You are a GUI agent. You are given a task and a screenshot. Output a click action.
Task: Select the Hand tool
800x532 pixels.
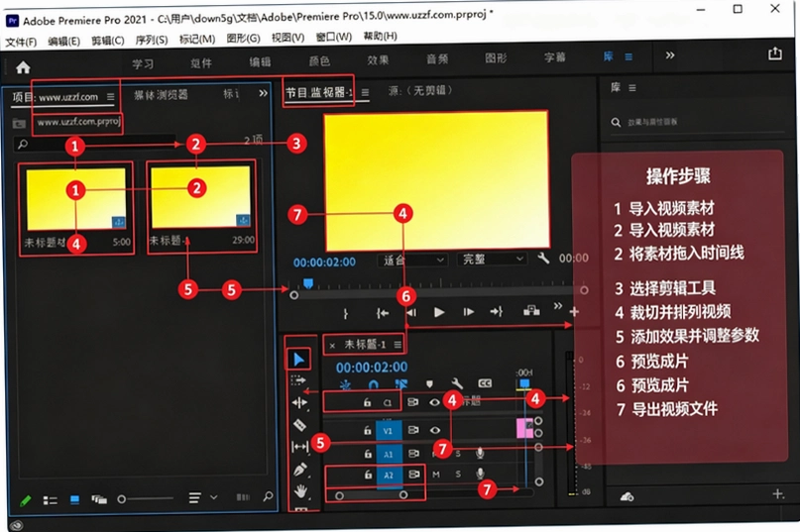pos(300,491)
